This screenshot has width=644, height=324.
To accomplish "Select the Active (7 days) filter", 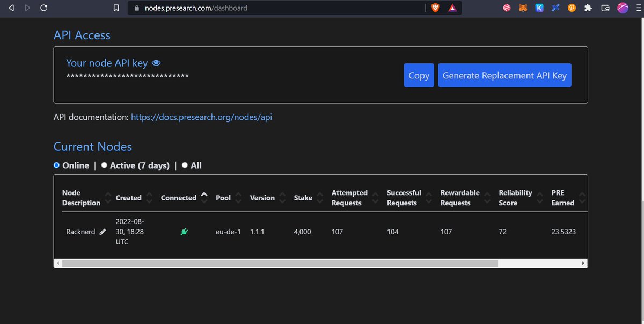I will tap(104, 165).
